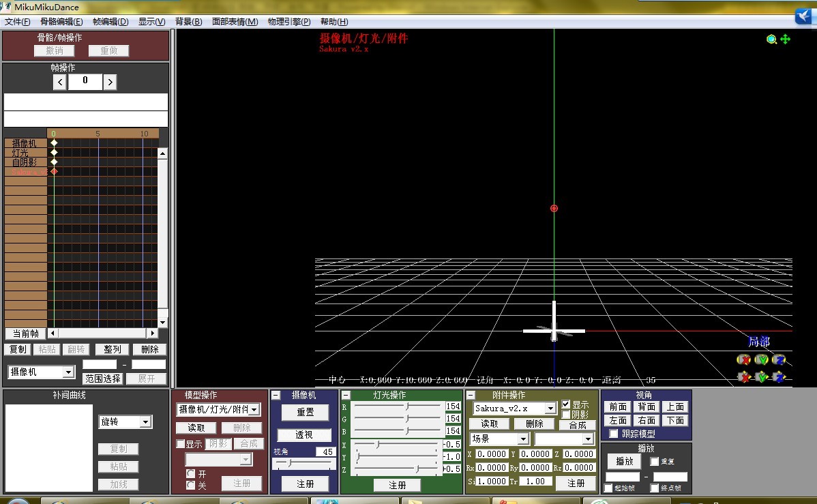Open the 摄像机/灯光/附件 model dropdown
Viewport: 817px width, 504px height.
click(254, 410)
